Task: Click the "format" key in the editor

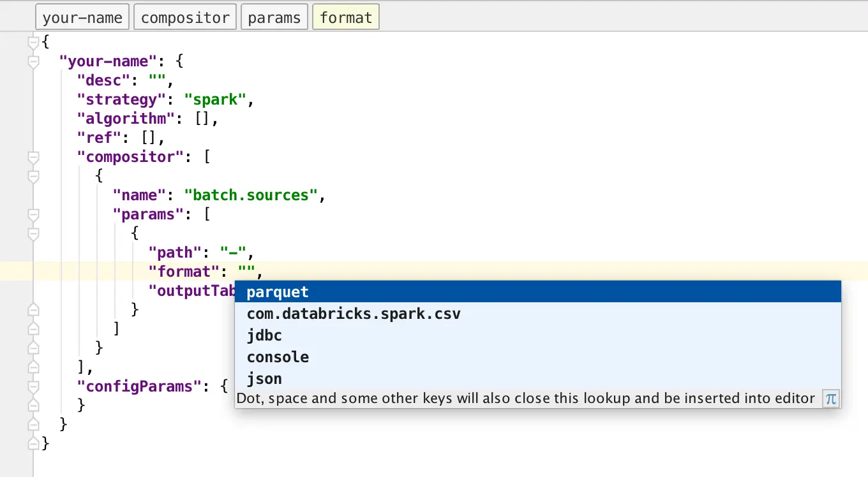Action: click(184, 272)
